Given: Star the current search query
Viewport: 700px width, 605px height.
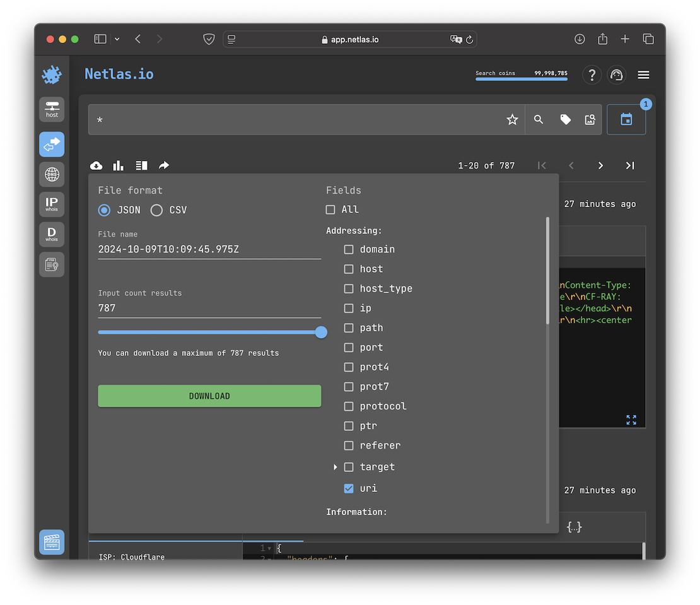Looking at the screenshot, I should click(x=512, y=119).
